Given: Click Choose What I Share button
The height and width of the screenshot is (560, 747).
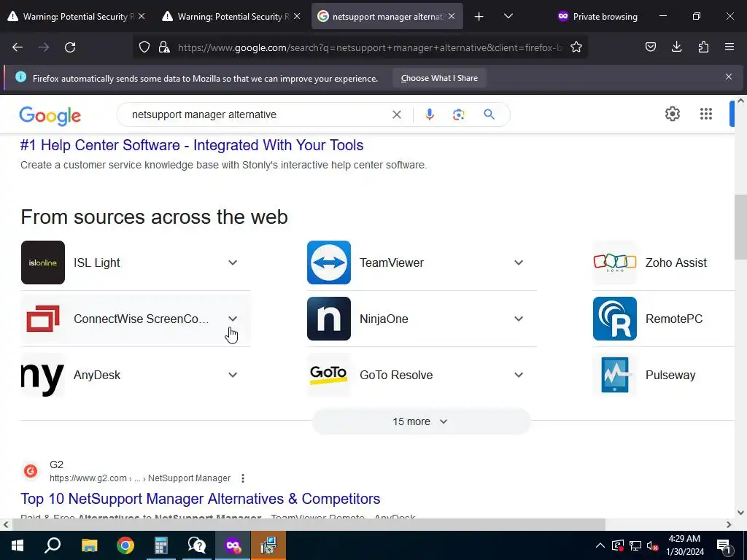Looking at the screenshot, I should [438, 78].
